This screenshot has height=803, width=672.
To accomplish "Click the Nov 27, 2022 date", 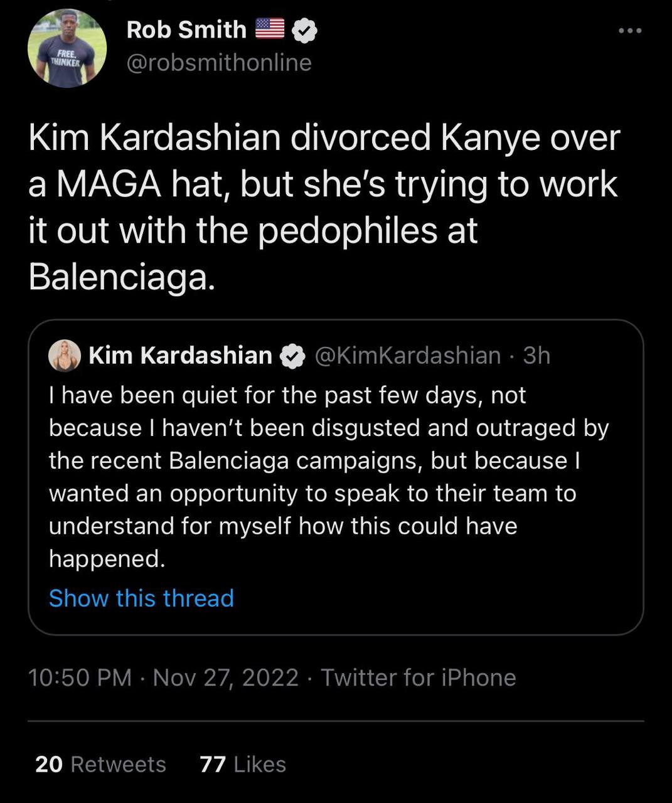I will 225,678.
